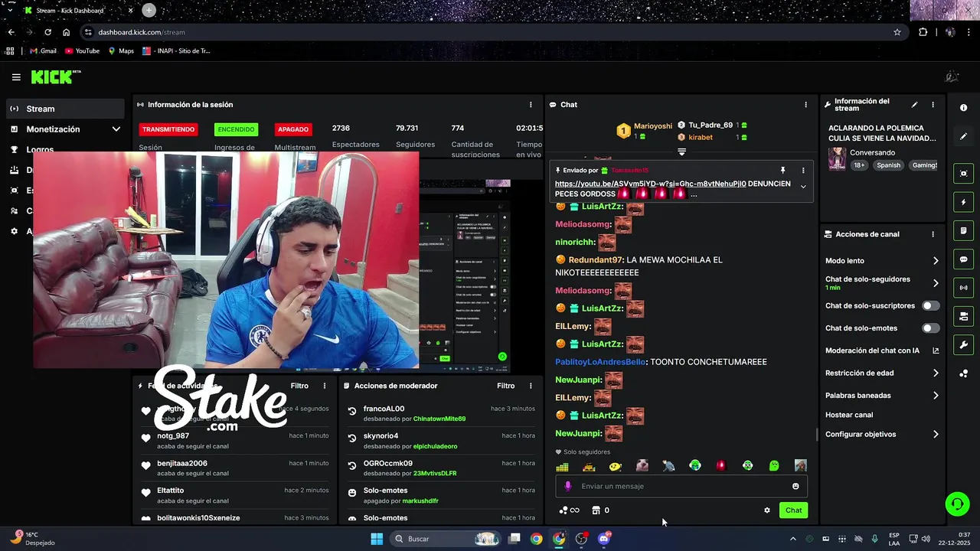The image size is (980, 551).
Task: Edit stream information with the pencil icon
Action: [x=914, y=105]
